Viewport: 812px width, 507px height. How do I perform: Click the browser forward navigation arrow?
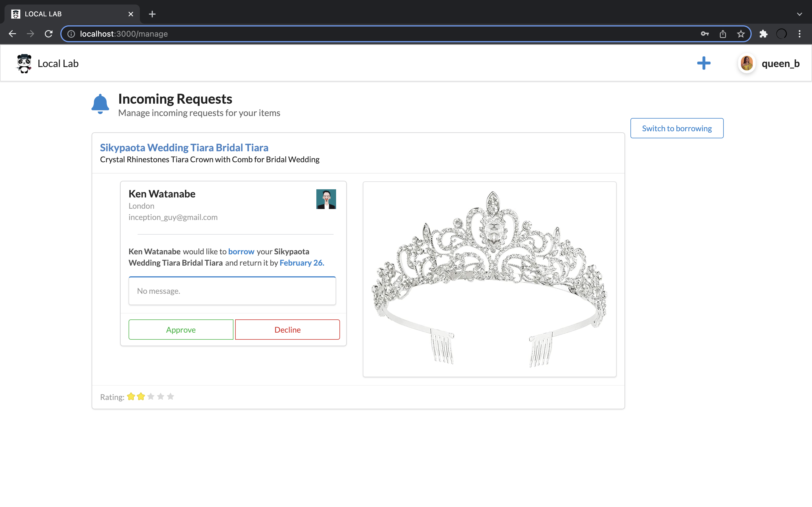[x=30, y=33]
